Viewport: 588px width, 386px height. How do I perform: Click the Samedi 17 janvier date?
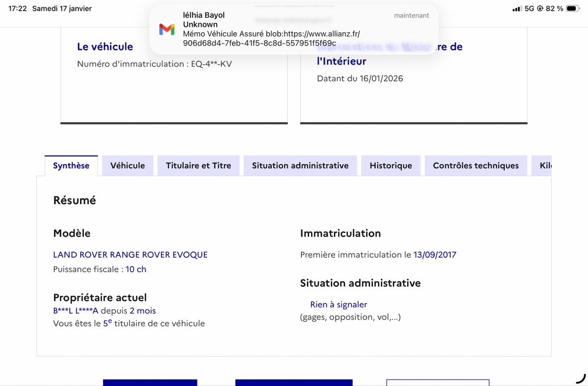62,9
